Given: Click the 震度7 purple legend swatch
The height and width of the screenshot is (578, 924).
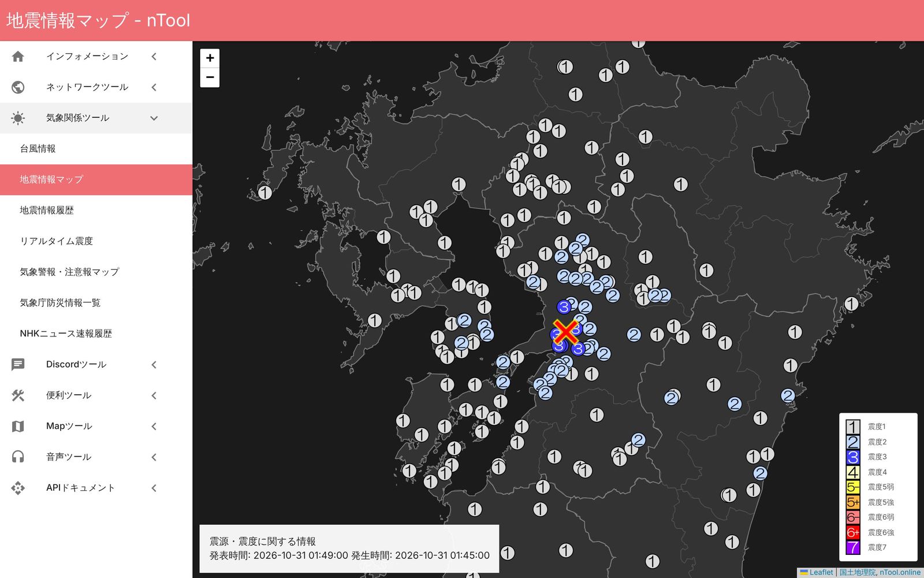Looking at the screenshot, I should 853,547.
